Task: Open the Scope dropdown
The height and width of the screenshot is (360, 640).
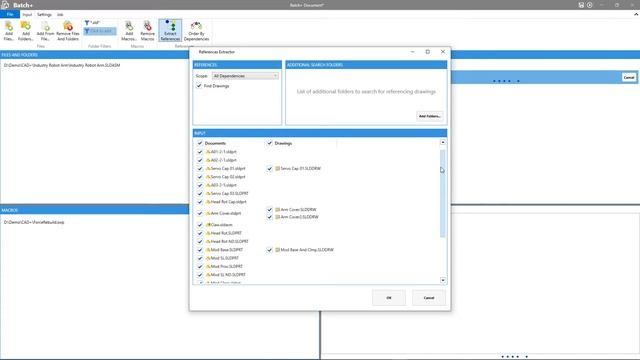Action: (245, 76)
